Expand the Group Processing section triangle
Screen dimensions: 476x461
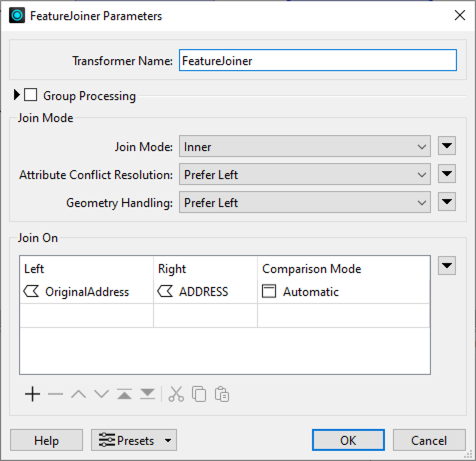tap(17, 95)
